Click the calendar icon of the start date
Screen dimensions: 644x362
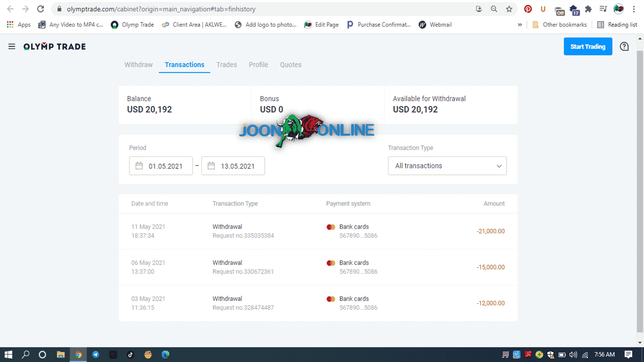click(x=139, y=166)
